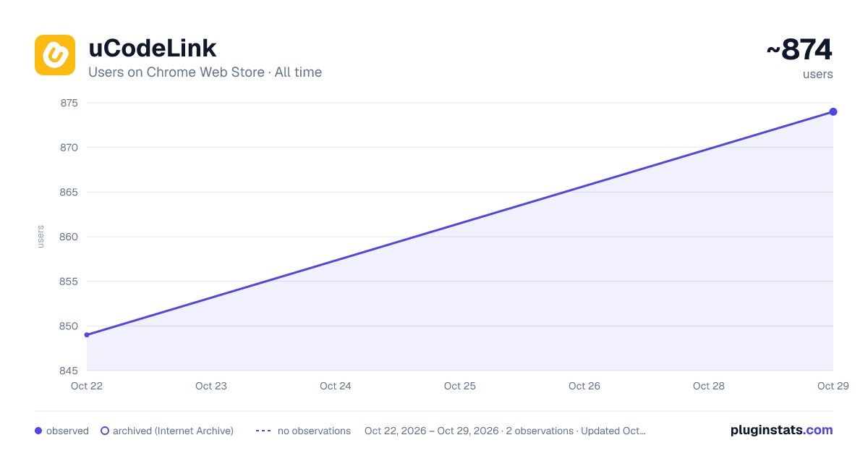The height and width of the screenshot is (456, 868).
Task: Click the Oct 29 data point
Action: [x=833, y=111]
